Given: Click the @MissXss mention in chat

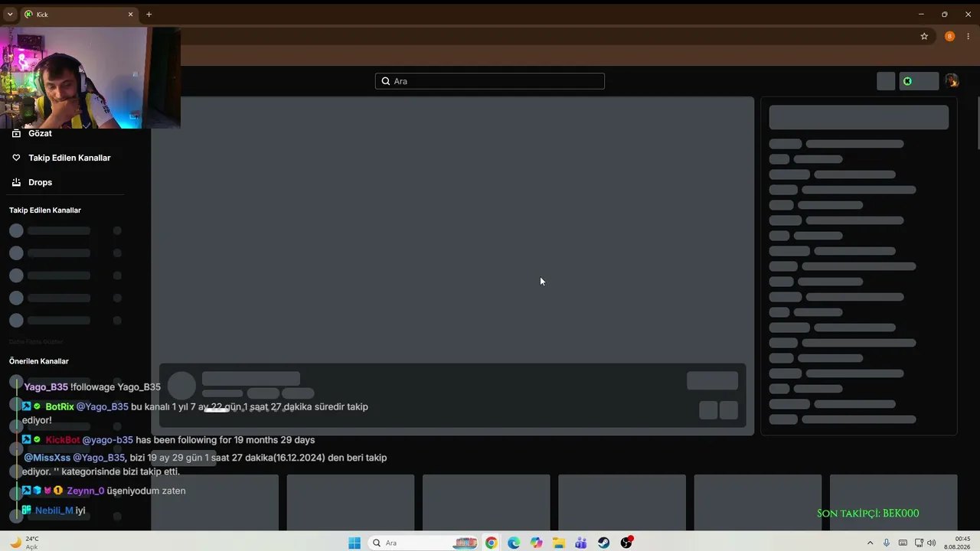Looking at the screenshot, I should (47, 458).
